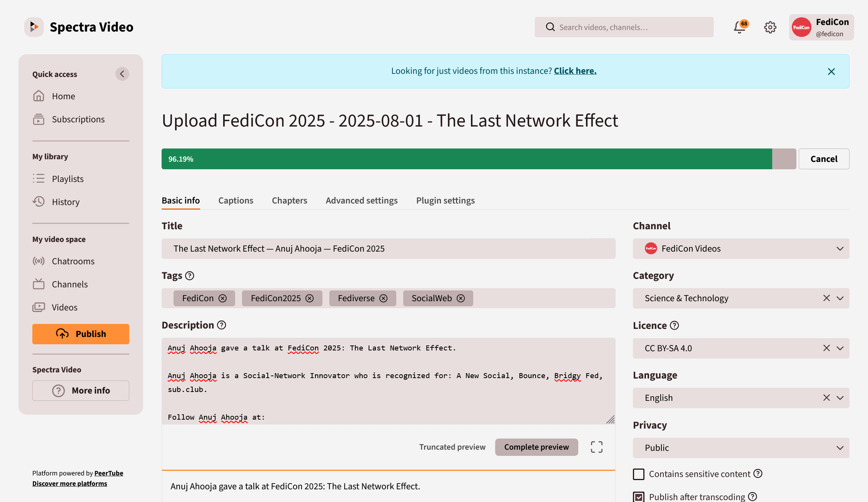Collapse the Quick access sidebar
This screenshot has width=868, height=502.
pyautogui.click(x=122, y=74)
